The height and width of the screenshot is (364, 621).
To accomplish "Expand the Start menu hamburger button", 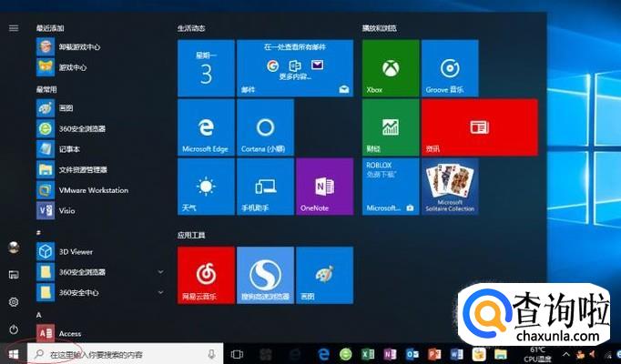I will (x=14, y=27).
